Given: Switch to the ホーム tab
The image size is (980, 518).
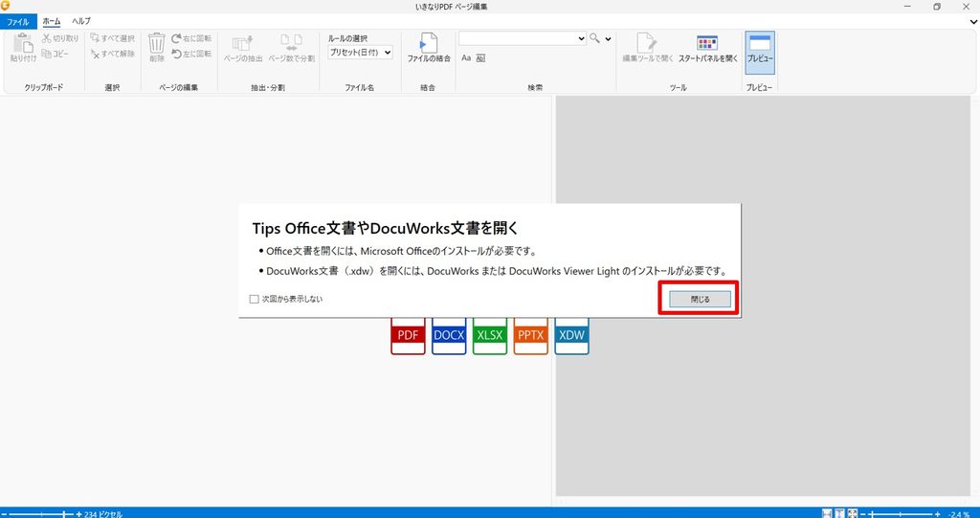Looking at the screenshot, I should 52,21.
